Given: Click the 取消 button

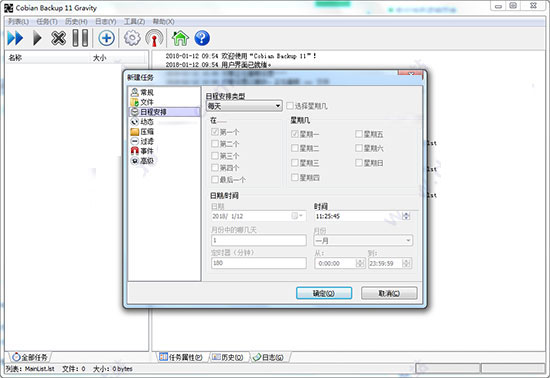Looking at the screenshot, I should (389, 293).
